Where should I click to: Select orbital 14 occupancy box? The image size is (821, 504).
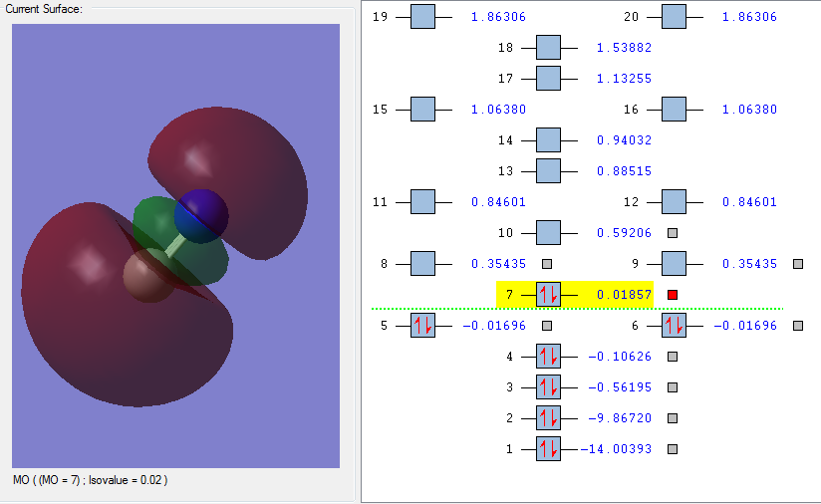coord(548,140)
